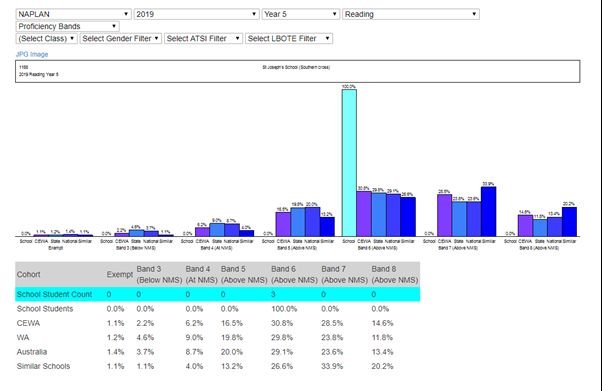Select the Similar Schools row label

point(43,366)
